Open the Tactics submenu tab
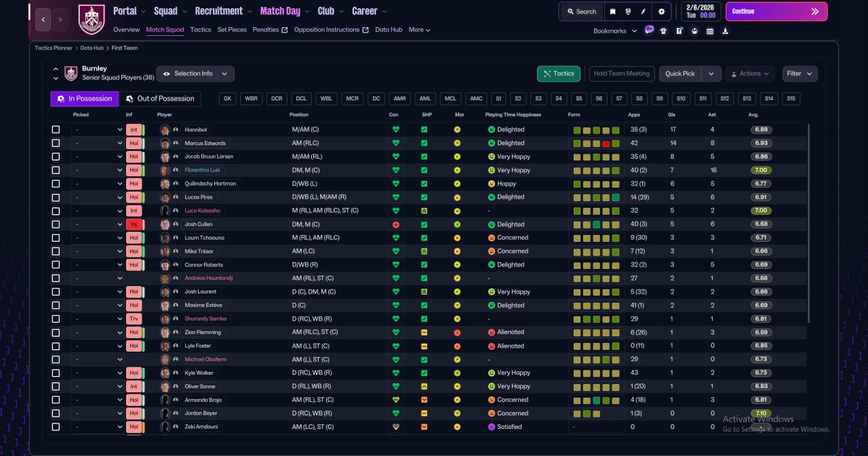 click(201, 30)
